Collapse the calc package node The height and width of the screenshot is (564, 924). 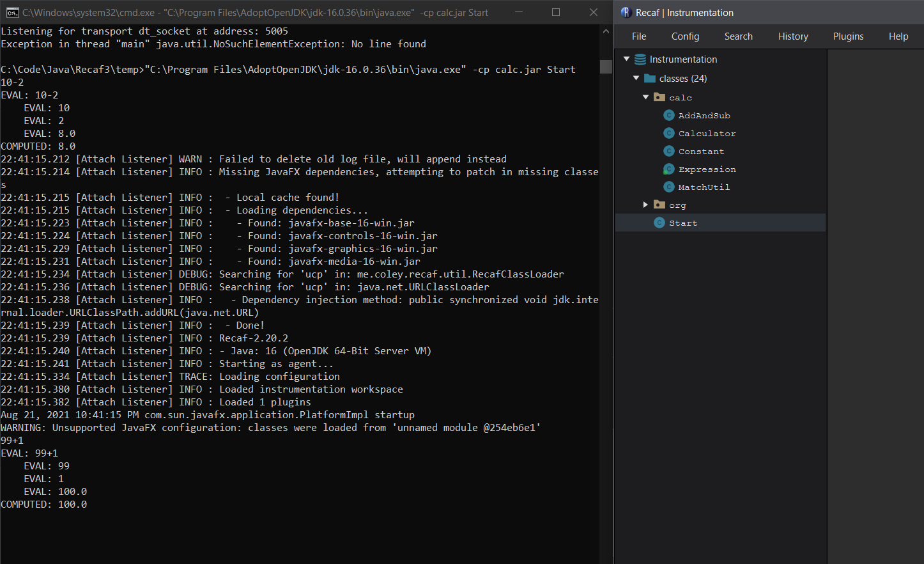click(645, 97)
